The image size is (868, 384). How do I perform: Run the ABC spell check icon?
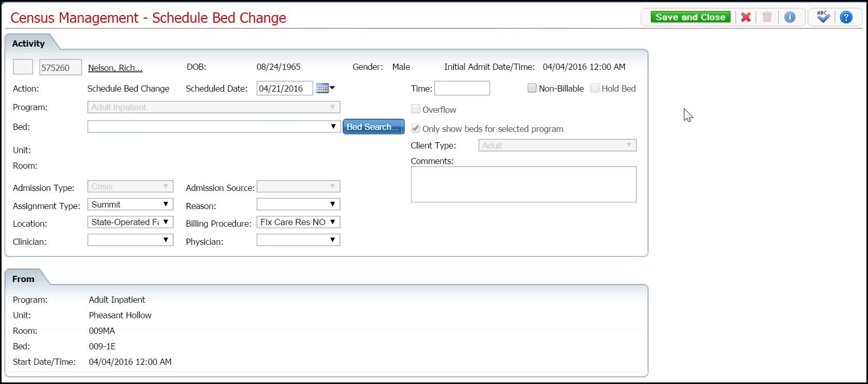[x=823, y=17]
